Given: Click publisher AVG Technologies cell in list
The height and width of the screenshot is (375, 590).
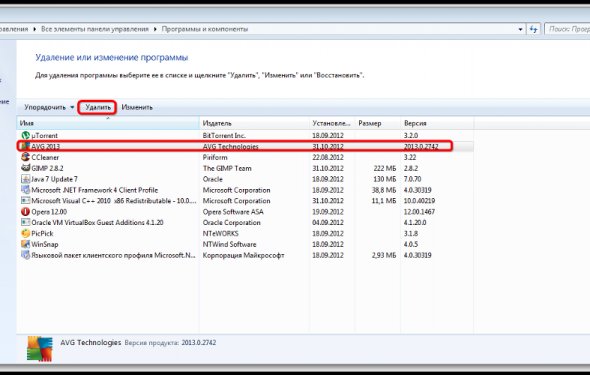Looking at the screenshot, I should click(230, 146).
